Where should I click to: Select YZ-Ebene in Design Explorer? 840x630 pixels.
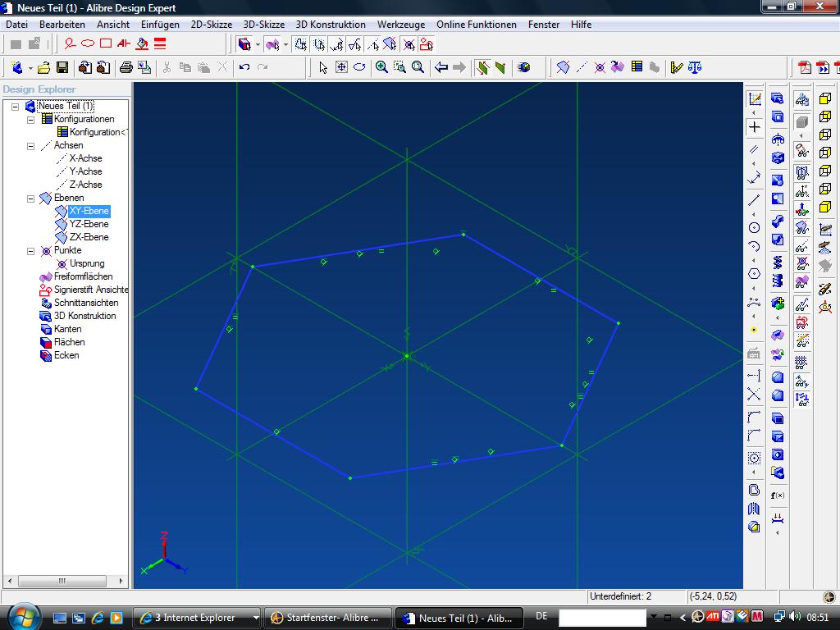(89, 224)
